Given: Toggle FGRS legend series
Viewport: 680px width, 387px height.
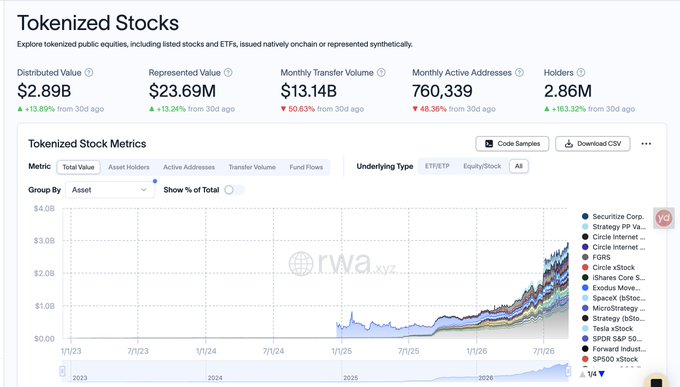Looking at the screenshot, I should pos(596,257).
